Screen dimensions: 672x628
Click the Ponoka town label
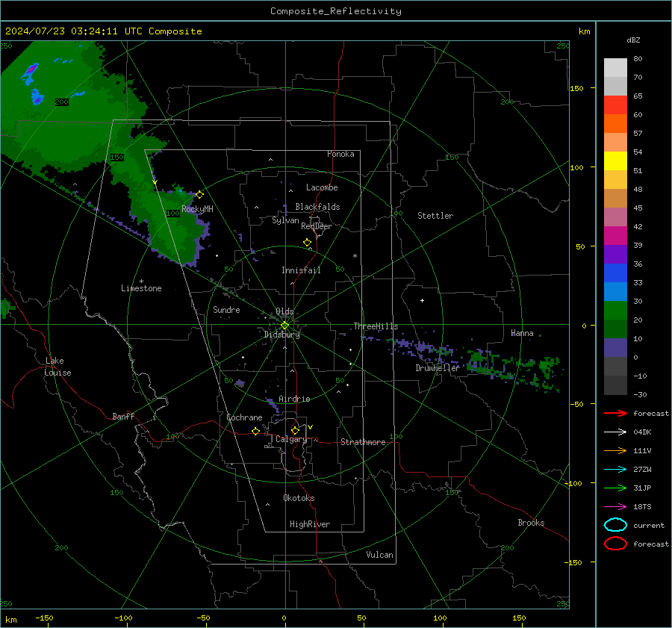340,154
